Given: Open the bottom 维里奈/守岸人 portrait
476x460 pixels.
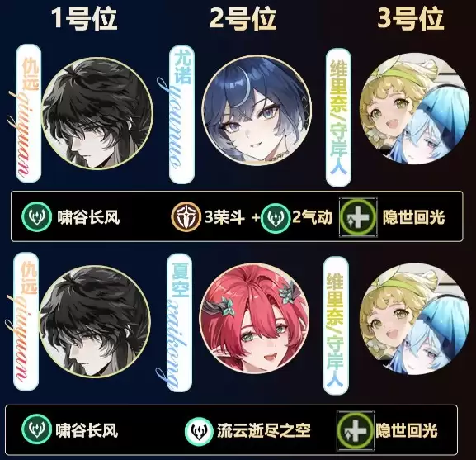Looking at the screenshot, I should click(414, 320).
